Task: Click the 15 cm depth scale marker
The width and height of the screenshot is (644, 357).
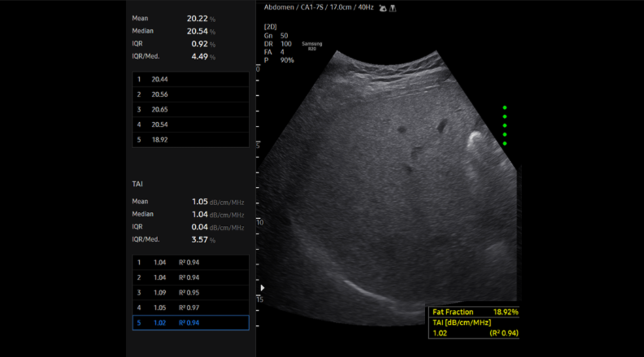Action: click(260, 299)
